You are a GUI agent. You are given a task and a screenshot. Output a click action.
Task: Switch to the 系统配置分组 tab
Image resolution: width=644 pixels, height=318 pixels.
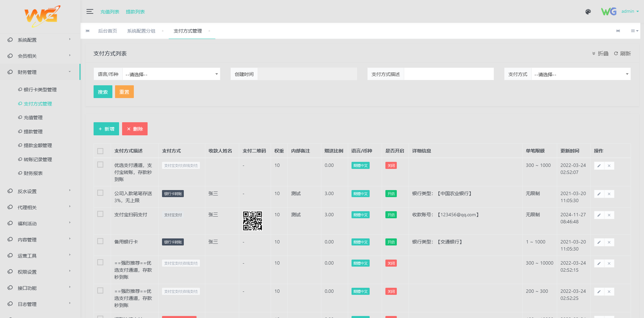click(141, 31)
